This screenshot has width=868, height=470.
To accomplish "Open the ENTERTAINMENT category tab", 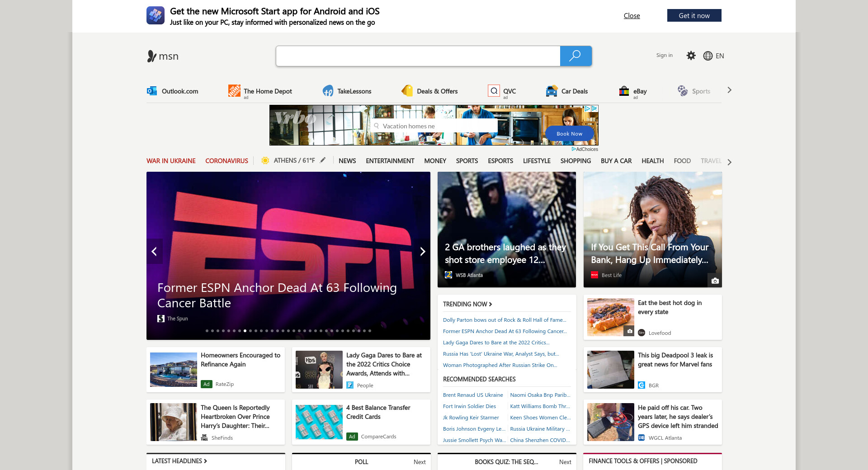I will (390, 161).
